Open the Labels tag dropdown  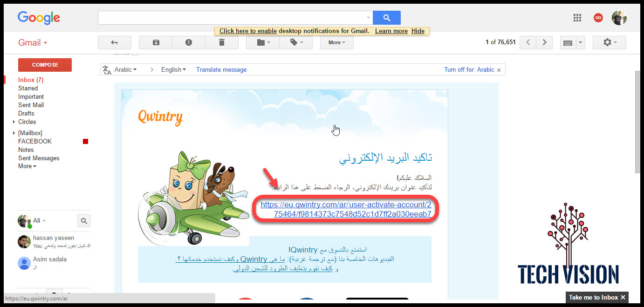tap(296, 42)
